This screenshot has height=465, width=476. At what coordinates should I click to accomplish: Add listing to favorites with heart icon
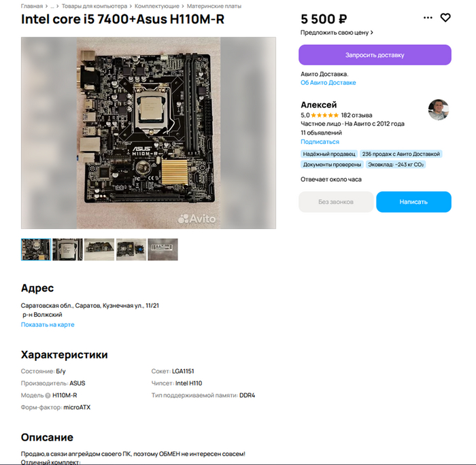(x=445, y=18)
